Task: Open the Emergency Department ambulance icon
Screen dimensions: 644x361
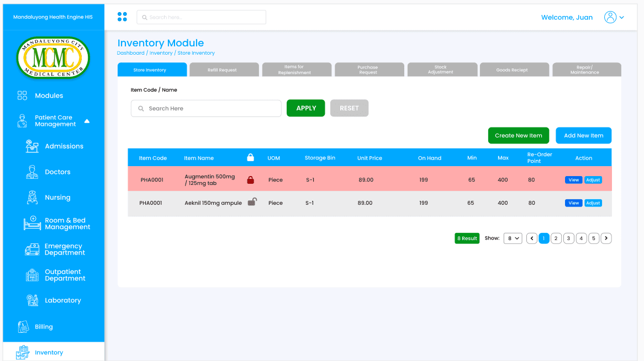Action: [32, 249]
